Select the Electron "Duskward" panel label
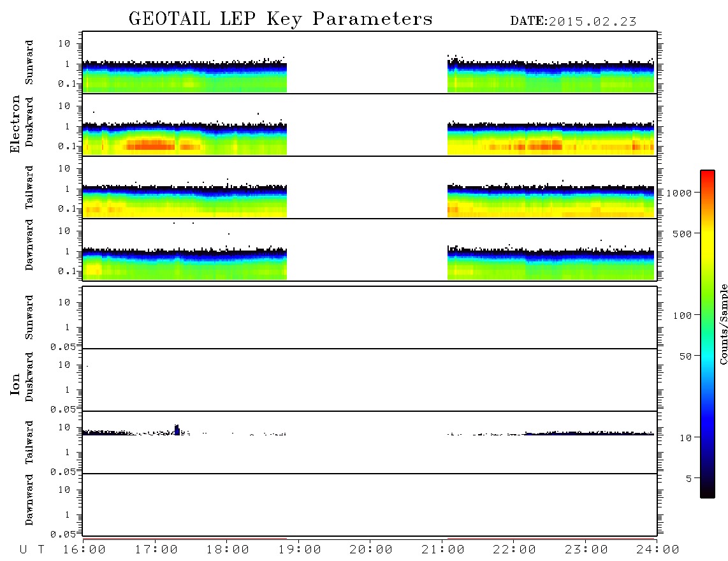Screen dimensions: 728x561 tap(29, 122)
